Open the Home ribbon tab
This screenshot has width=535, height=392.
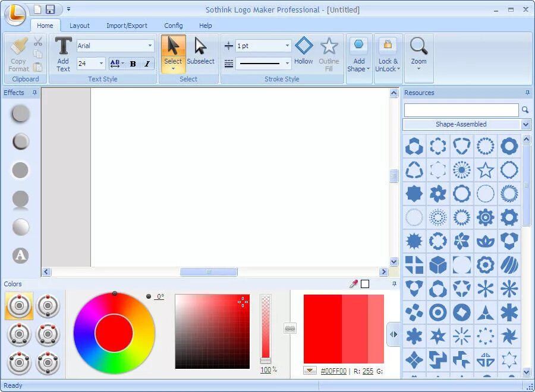(x=45, y=26)
